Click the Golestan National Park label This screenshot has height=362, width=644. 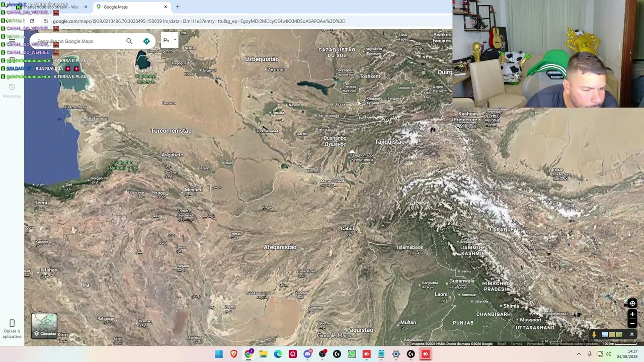(124, 165)
